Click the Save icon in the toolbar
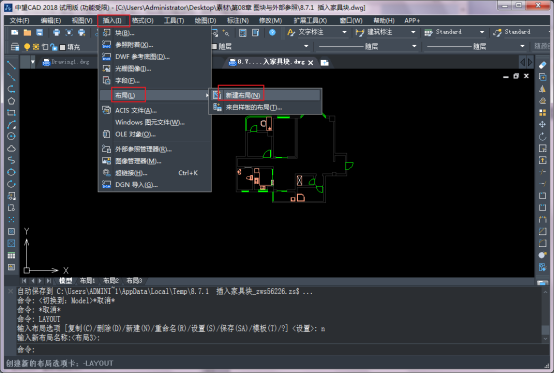This screenshot has width=554, height=374. pos(40,32)
